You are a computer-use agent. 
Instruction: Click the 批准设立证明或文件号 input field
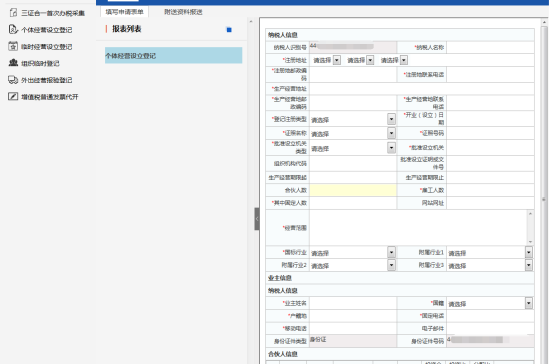(490, 163)
